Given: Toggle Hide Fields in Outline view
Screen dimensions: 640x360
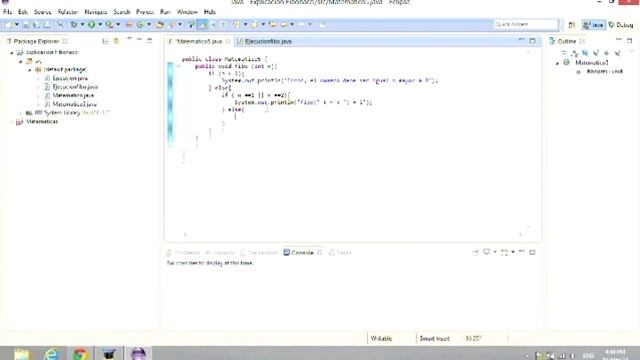Looking at the screenshot, I should 585,53.
